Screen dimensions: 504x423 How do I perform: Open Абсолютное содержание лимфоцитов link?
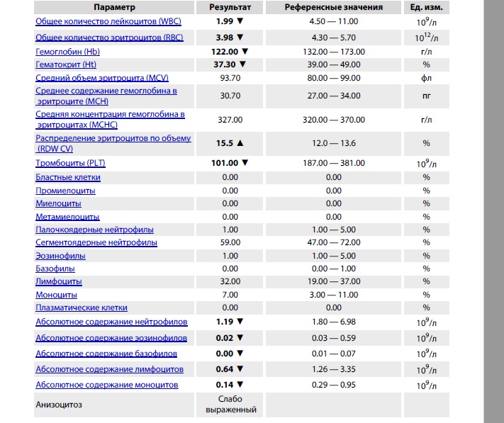click(109, 369)
